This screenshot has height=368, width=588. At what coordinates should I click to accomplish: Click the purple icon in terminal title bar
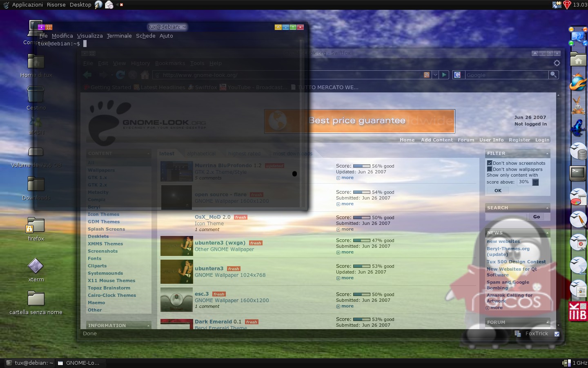point(41,27)
